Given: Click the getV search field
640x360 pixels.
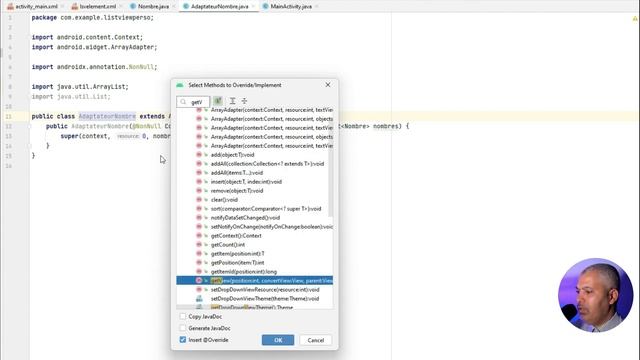Looking at the screenshot, I should pos(193,102).
